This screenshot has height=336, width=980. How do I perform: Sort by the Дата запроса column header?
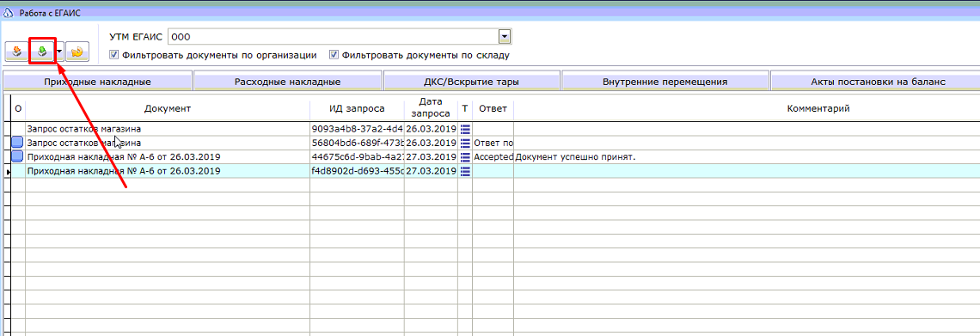coord(431,108)
